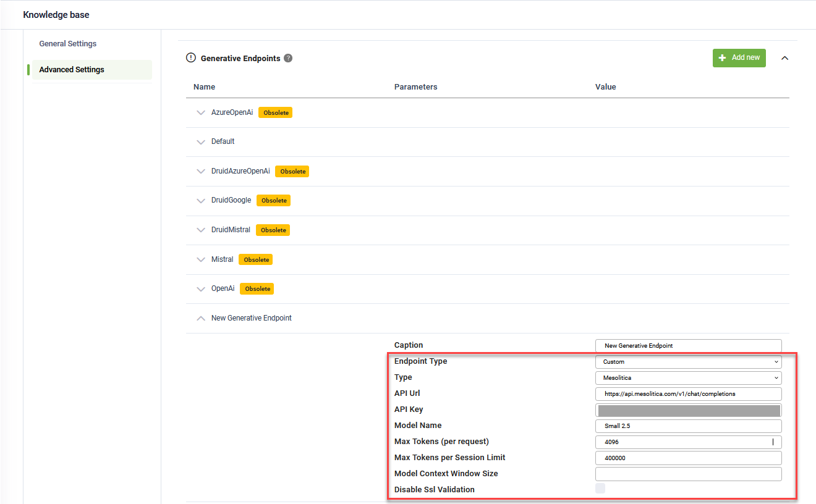This screenshot has width=816, height=504.
Task: Click the Add new button
Action: (739, 58)
